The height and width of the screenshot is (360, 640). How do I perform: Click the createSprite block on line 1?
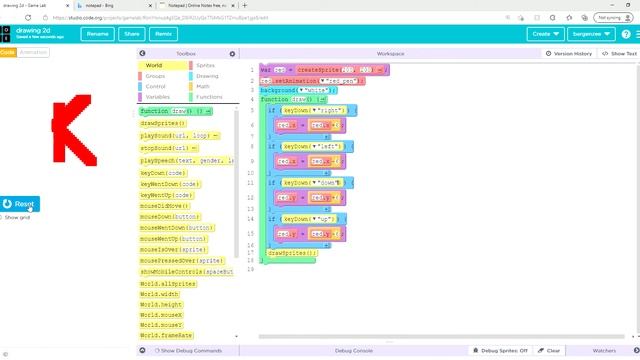tap(340, 70)
